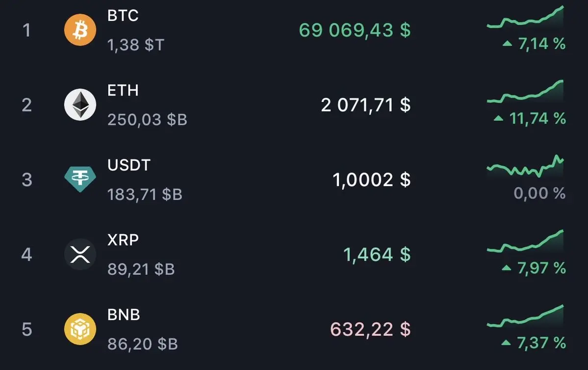The image size is (588, 370).
Task: Open the XRP sparkline chart
Action: click(x=525, y=241)
